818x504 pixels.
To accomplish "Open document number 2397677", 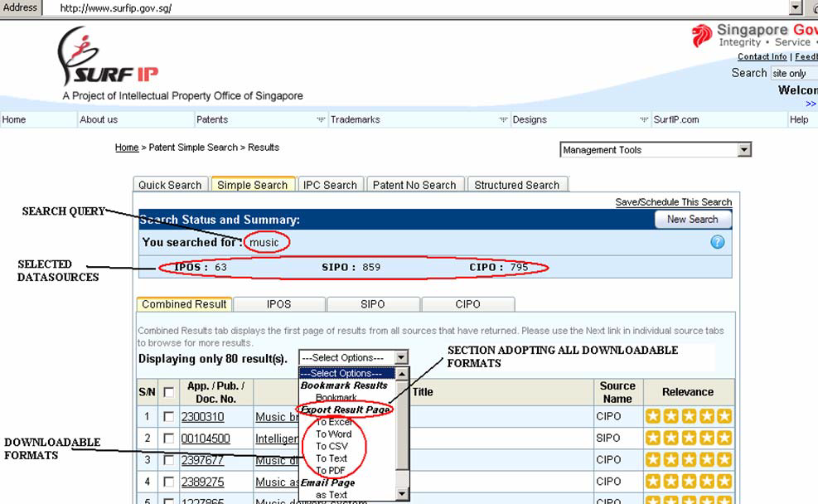I will tap(203, 460).
